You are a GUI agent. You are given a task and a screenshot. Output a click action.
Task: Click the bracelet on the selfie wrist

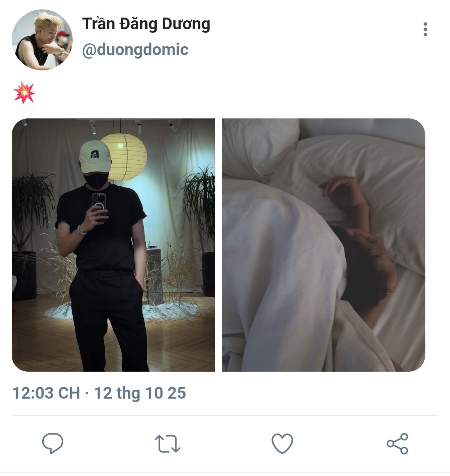81,230
